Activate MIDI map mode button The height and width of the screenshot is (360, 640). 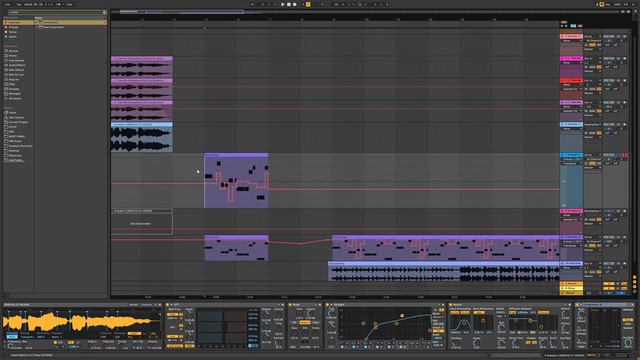click(618, 4)
